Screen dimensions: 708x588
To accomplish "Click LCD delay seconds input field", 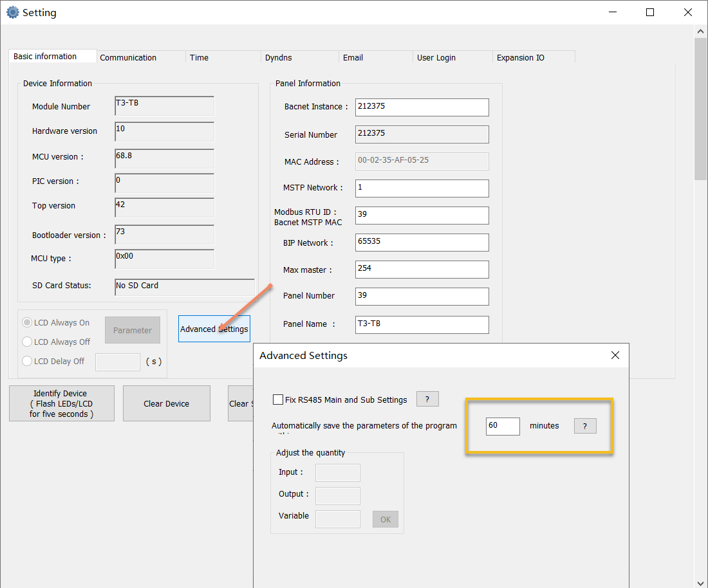I will pos(118,362).
